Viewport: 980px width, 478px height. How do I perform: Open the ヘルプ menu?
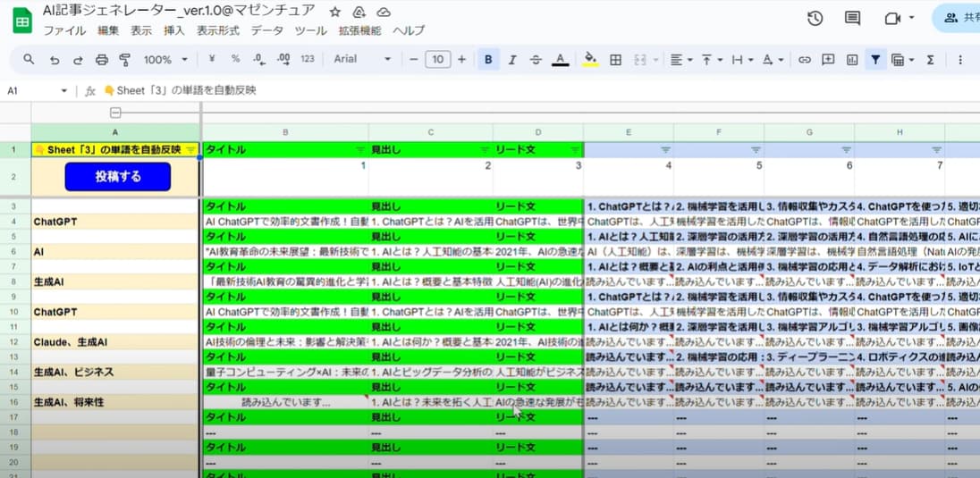coord(409,30)
